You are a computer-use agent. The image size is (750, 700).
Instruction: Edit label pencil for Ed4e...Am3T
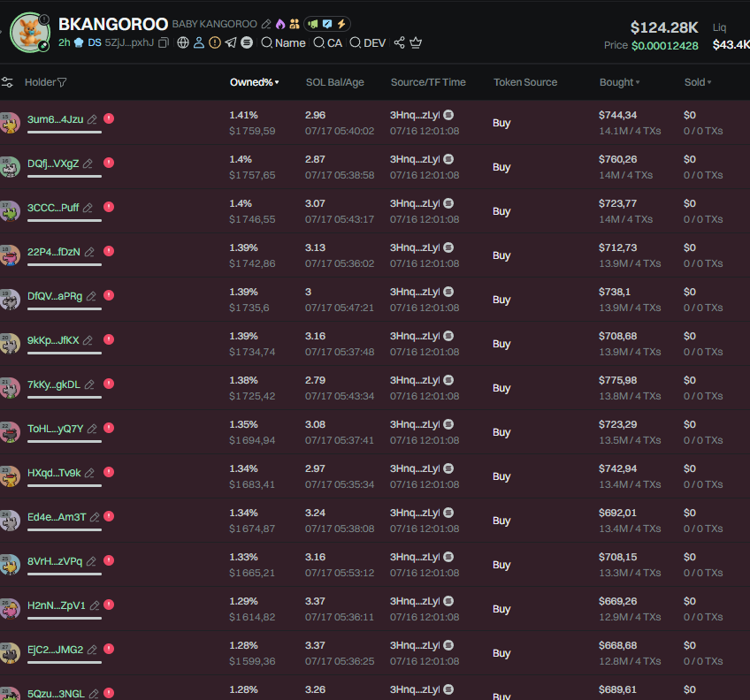(x=96, y=517)
